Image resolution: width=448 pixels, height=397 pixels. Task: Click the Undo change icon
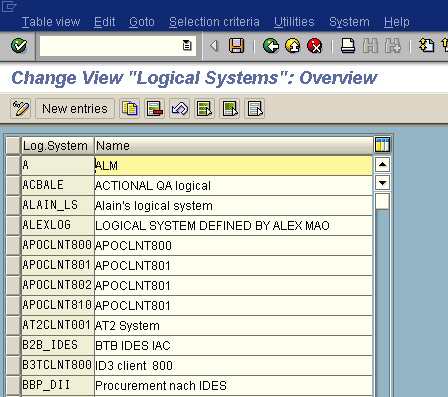(180, 109)
